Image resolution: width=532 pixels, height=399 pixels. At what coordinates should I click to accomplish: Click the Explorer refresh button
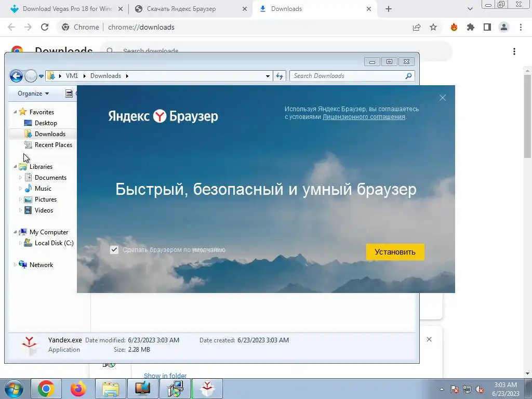[280, 76]
